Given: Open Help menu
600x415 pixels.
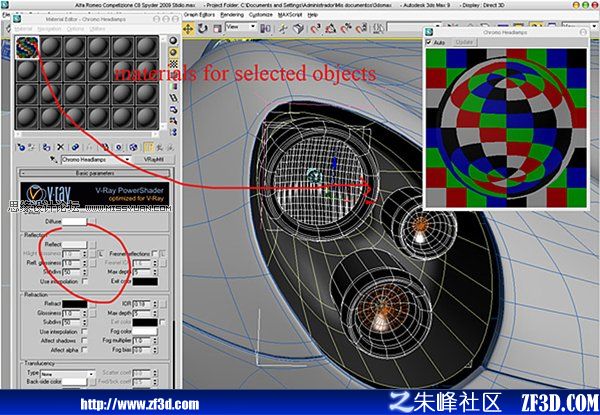Looking at the screenshot, I should 313,15.
